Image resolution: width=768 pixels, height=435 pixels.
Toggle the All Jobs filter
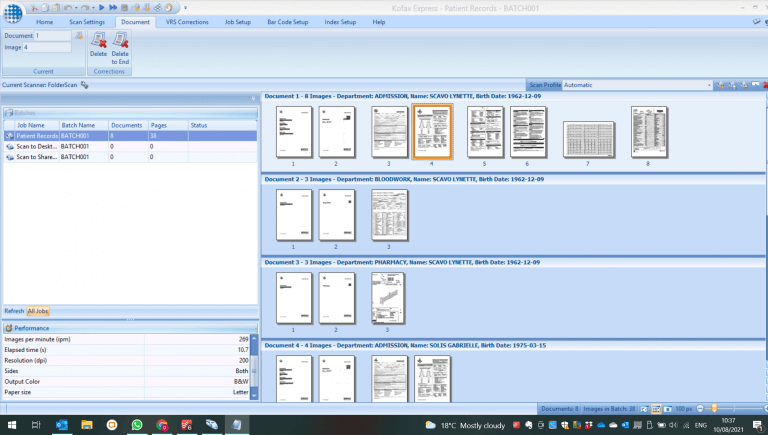pyautogui.click(x=38, y=312)
